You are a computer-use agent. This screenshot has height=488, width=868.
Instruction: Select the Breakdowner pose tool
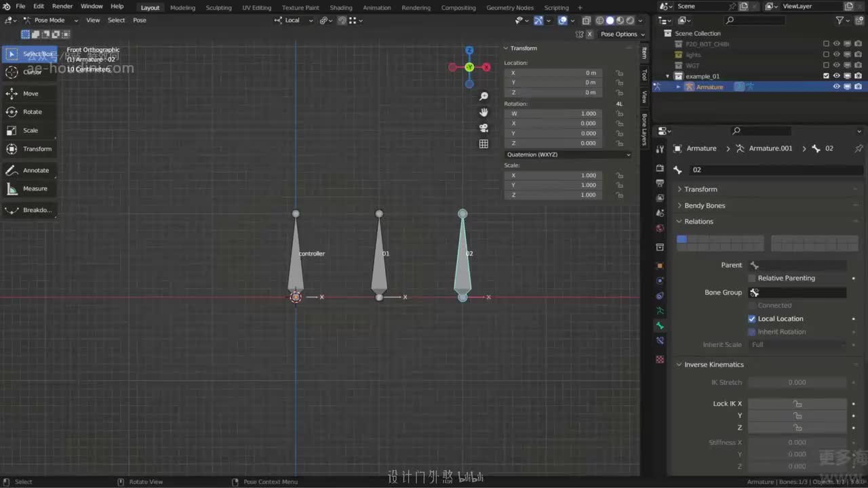(30, 210)
